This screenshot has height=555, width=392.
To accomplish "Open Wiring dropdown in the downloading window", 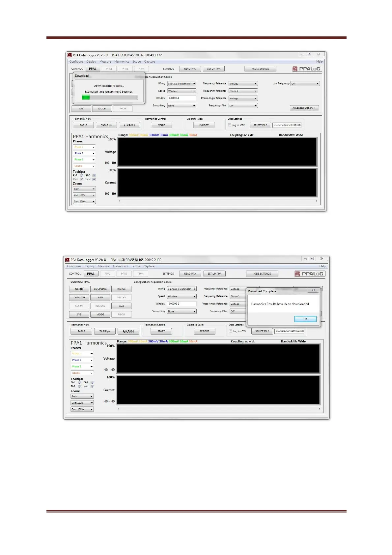I will tap(182, 84).
